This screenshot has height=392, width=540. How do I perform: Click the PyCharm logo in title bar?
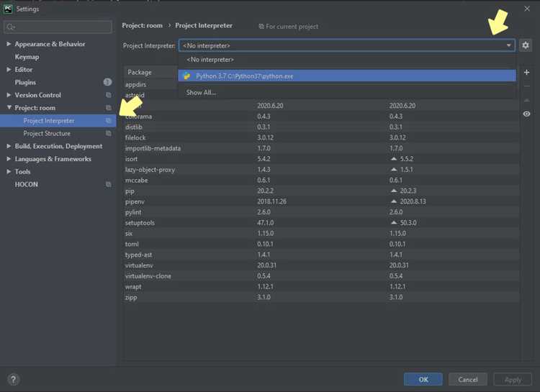[x=8, y=9]
